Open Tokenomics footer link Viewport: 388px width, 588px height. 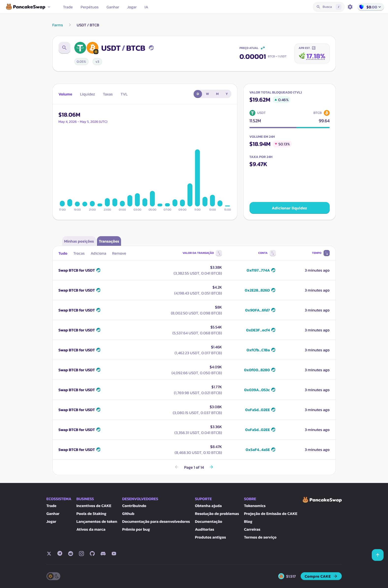coord(255,506)
